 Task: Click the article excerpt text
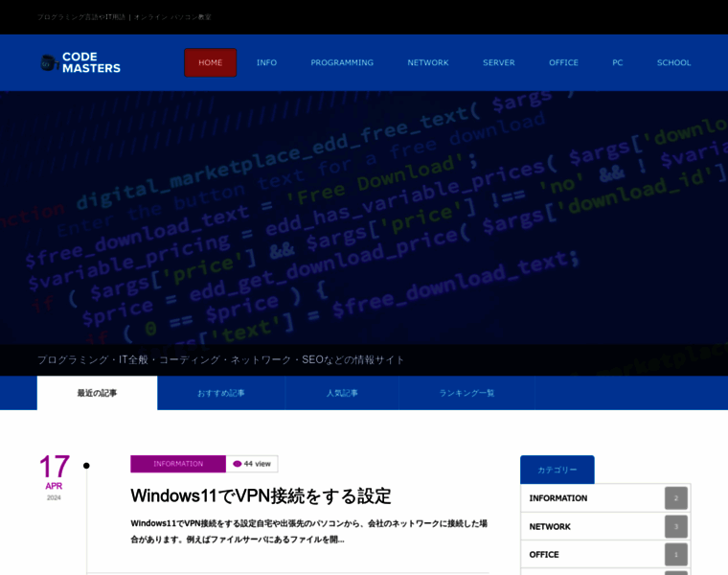(x=308, y=531)
